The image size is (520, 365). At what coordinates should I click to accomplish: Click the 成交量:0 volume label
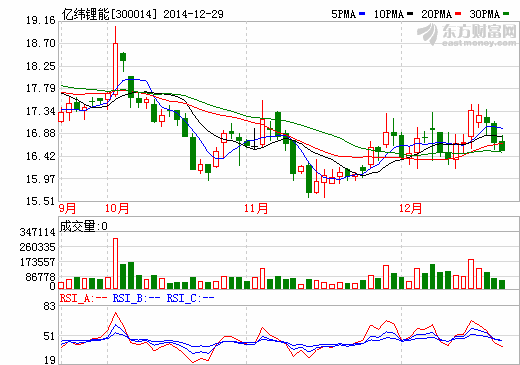click(84, 226)
